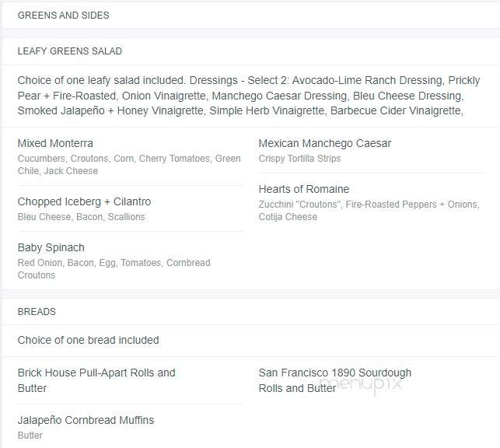Click the Cucumbers, Croutons, Corn ingredients text

click(x=129, y=165)
